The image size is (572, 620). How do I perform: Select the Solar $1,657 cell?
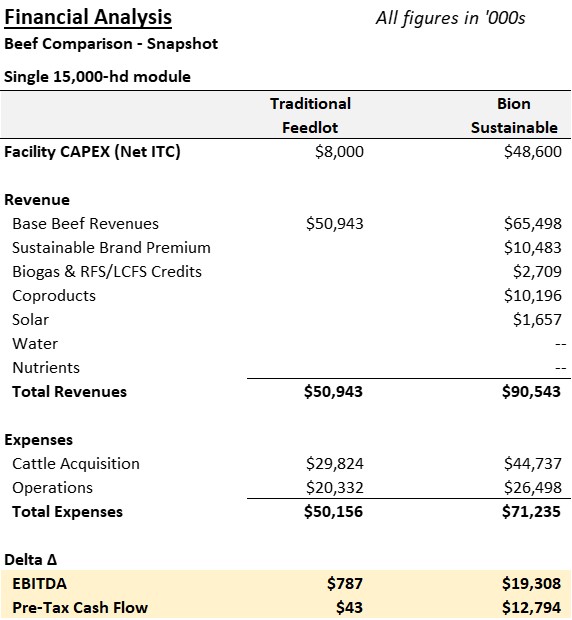(537, 320)
